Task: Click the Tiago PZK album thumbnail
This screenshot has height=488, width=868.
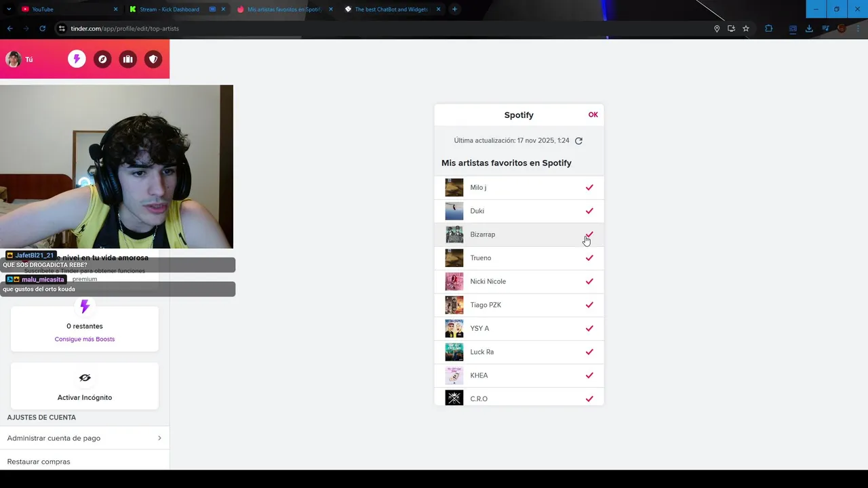Action: 454,305
